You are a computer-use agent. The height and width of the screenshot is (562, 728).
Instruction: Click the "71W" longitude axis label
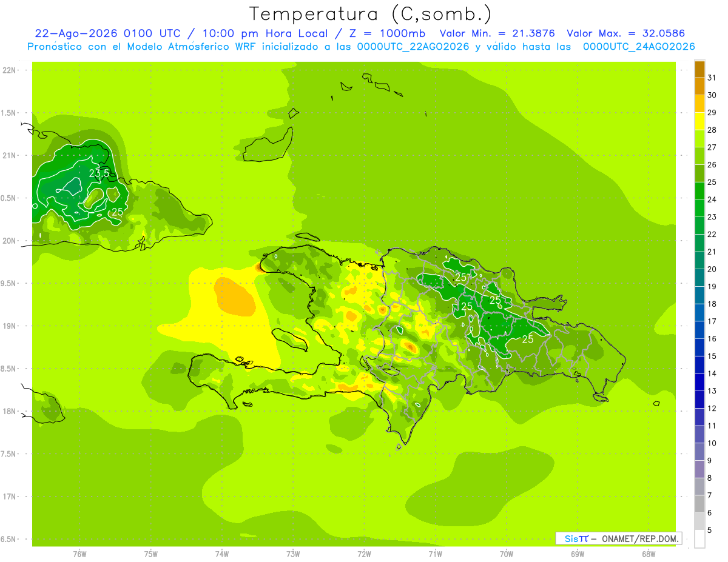(x=435, y=554)
